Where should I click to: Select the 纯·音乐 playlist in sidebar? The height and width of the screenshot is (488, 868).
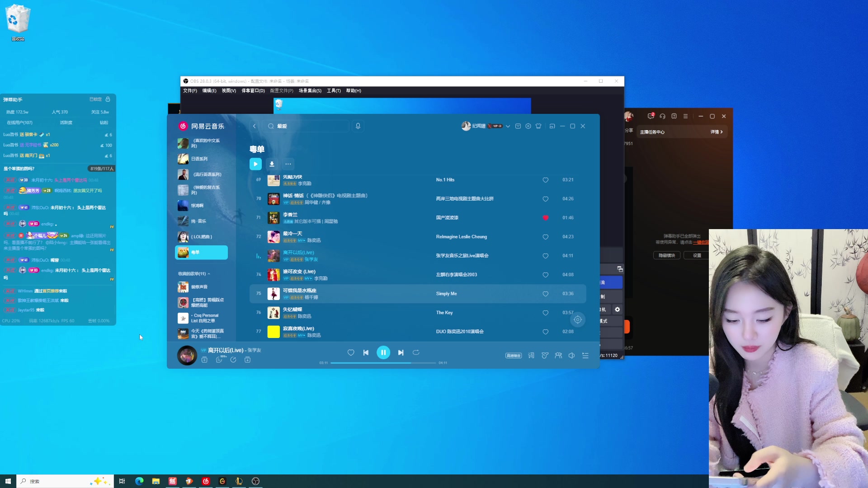(x=202, y=221)
